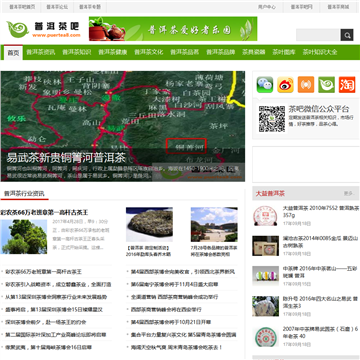The width and height of the screenshot is (360, 360).
Task: Open list item 盛事将启, 第13届深圳茶博会15日
Action: tap(54, 310)
